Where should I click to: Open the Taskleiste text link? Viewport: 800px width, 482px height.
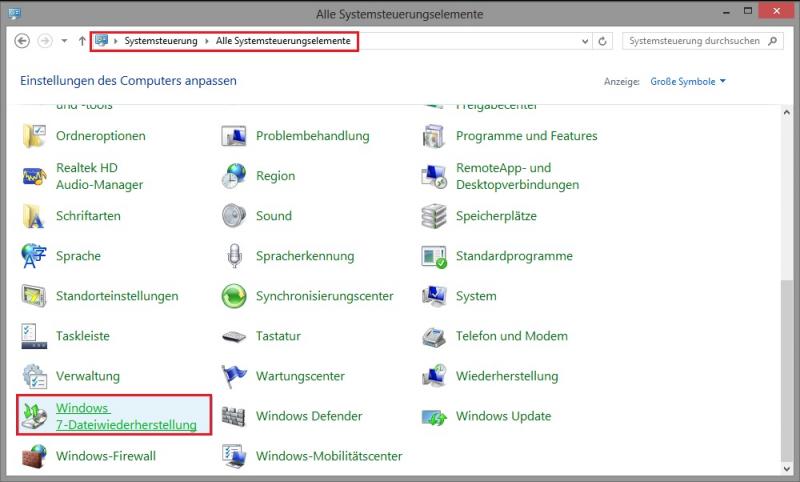coord(83,336)
